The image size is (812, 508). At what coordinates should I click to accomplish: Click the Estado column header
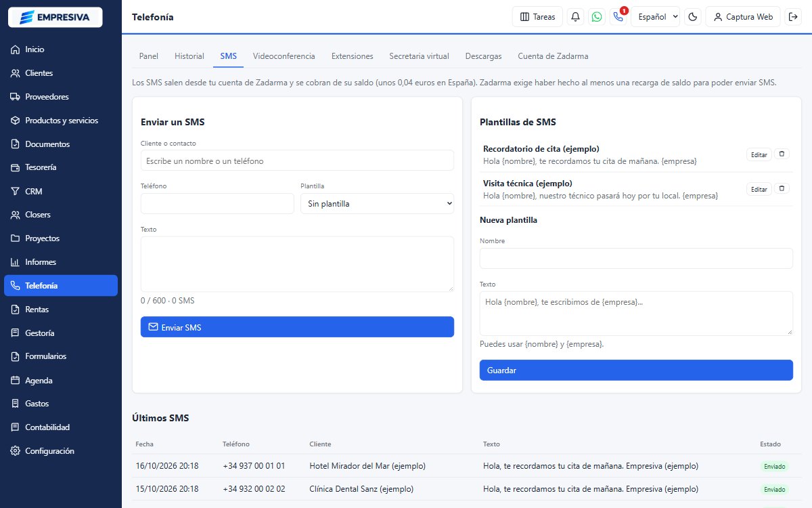coord(770,444)
